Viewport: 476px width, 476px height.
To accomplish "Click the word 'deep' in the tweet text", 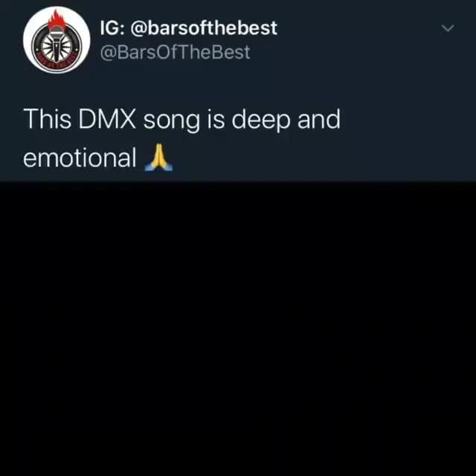I will pyautogui.click(x=261, y=120).
